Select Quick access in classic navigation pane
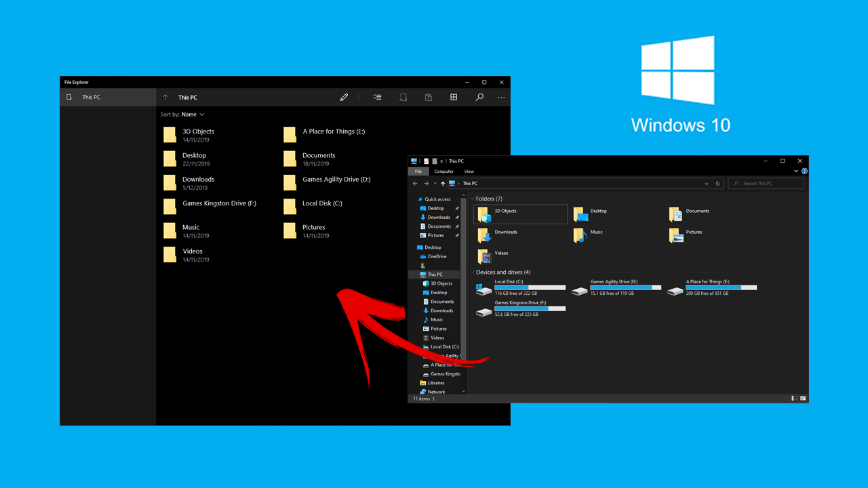Viewport: 868px width, 488px height. click(434, 199)
